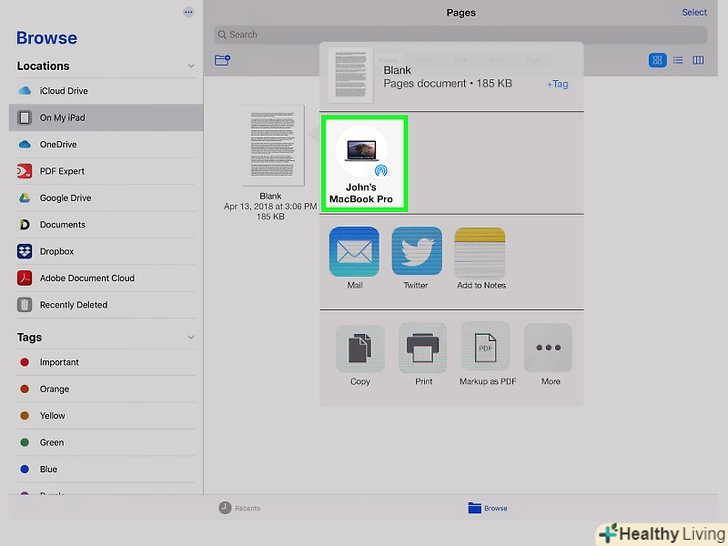The height and width of the screenshot is (546, 728).
Task: Create a new folder
Action: (x=222, y=60)
